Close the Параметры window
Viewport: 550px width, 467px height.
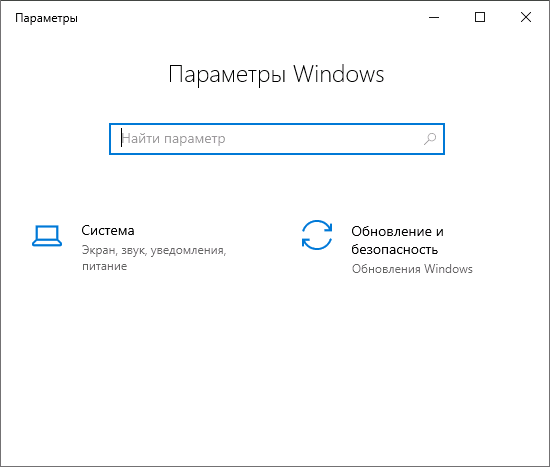pyautogui.click(x=526, y=17)
